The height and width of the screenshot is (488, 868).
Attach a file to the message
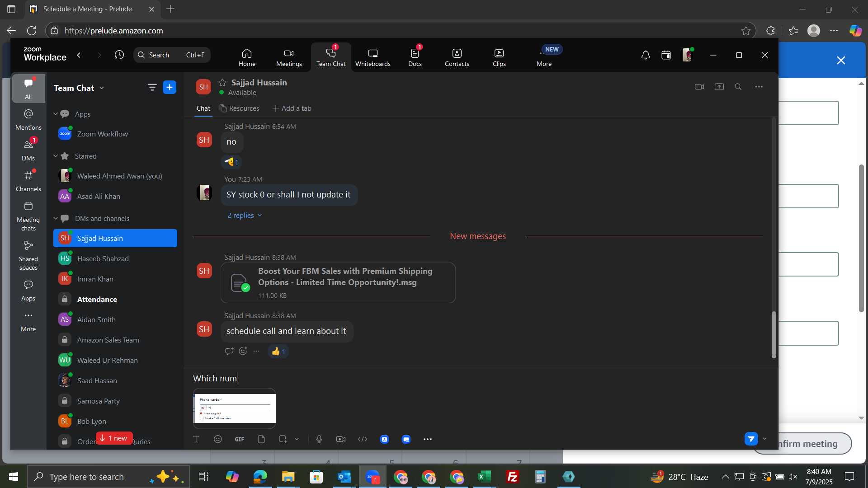coord(261,439)
